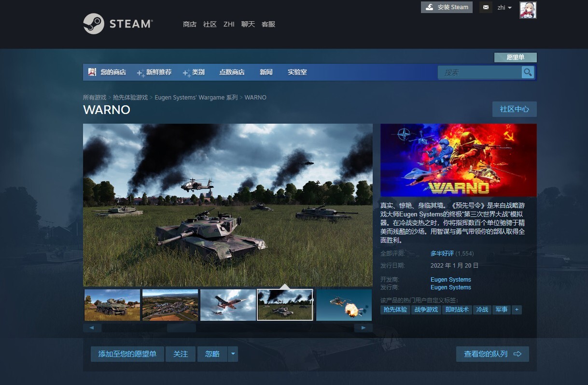Click the plus tag button
588x385 pixels.
point(517,310)
